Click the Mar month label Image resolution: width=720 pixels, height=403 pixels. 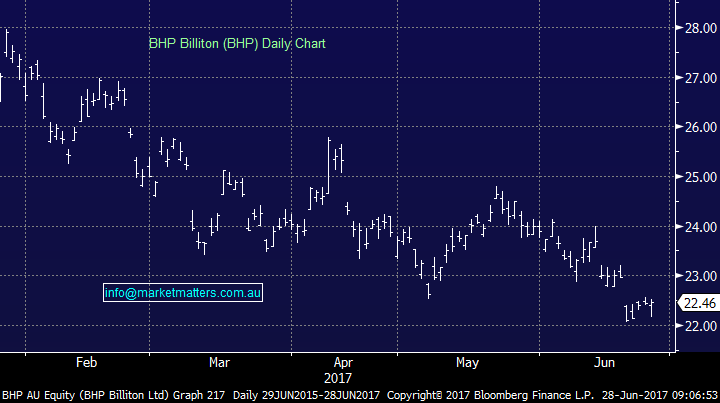point(219,363)
